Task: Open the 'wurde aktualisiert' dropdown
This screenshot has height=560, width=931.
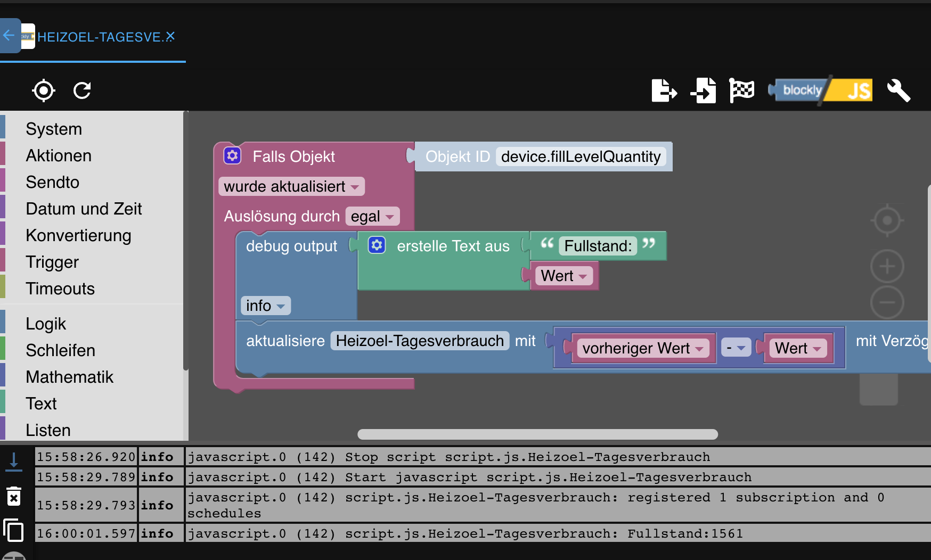Action: coord(291,186)
